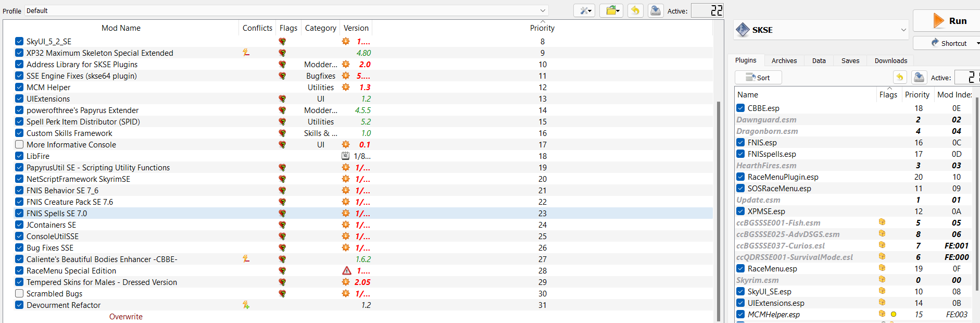Screen dimensions: 980x323
Task: Switch to the Archives tab
Action: [784, 60]
